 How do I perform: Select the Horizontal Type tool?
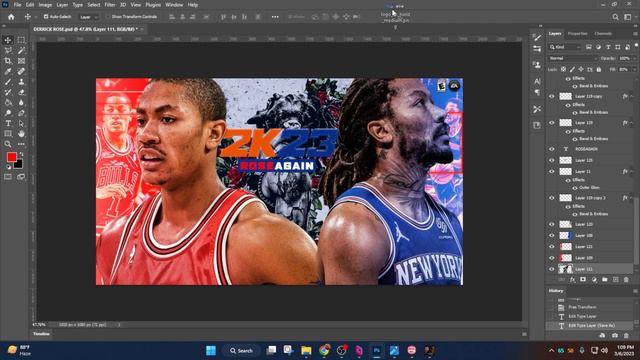(8, 123)
